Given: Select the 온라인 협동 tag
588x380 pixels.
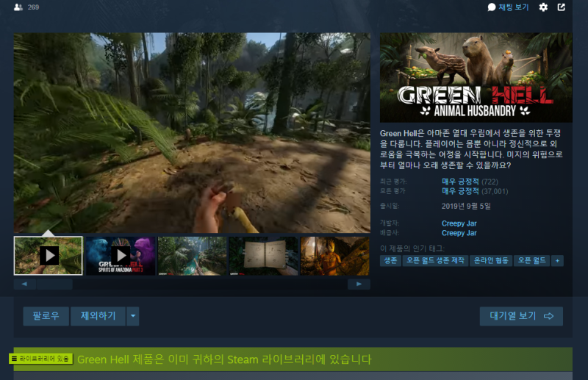Looking at the screenshot, I should click(491, 261).
